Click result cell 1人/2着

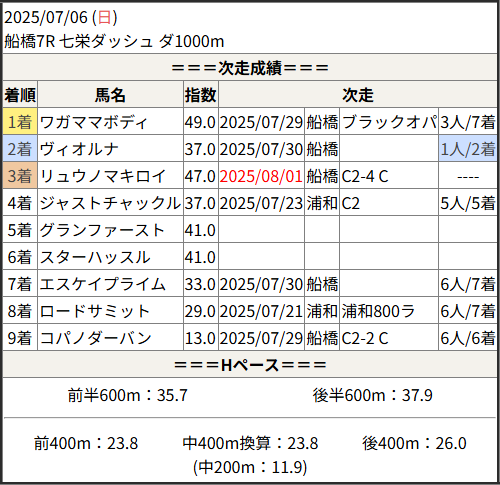click(x=468, y=149)
